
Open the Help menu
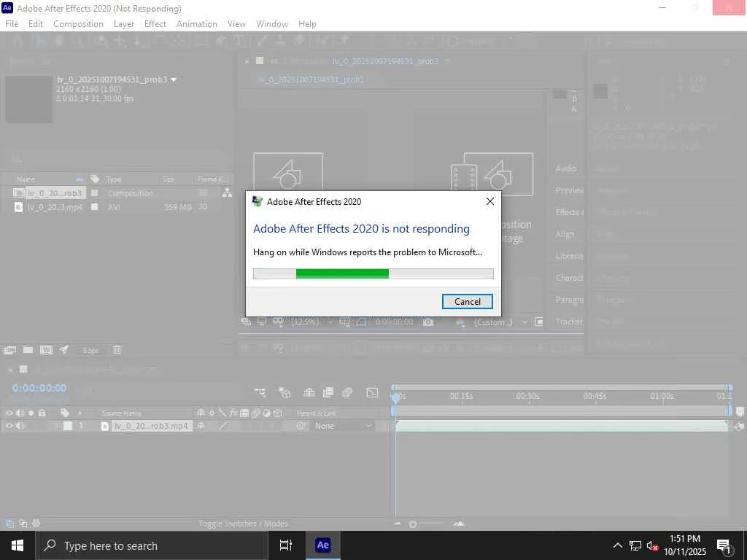(x=307, y=24)
